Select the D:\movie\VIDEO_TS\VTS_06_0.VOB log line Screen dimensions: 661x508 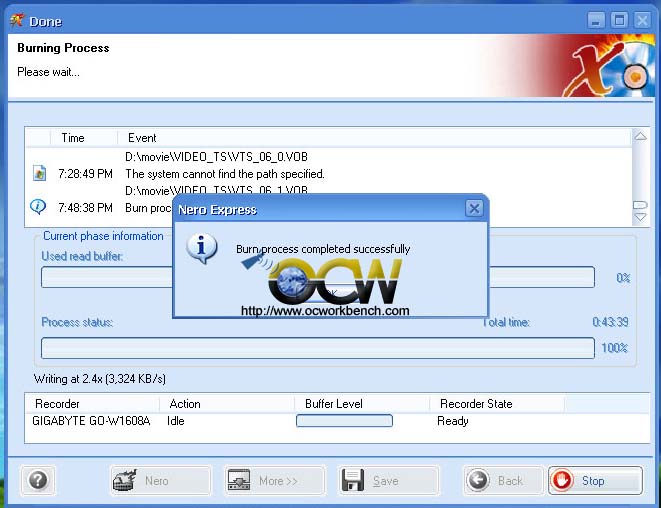[216, 157]
